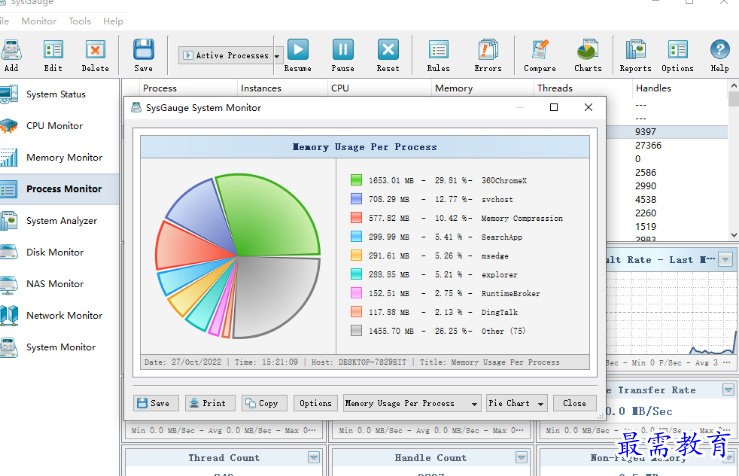
Task: Open the Errors toolbar icon
Action: pyautogui.click(x=488, y=55)
